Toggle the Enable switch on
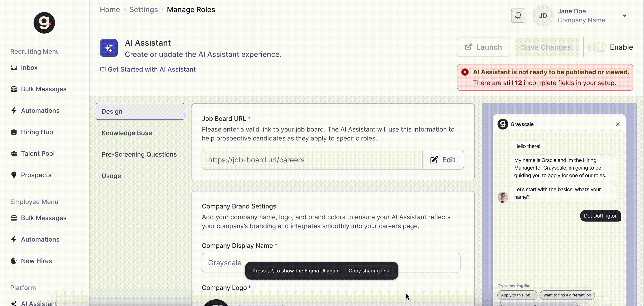Screen dimensions: 644x306 [597, 47]
